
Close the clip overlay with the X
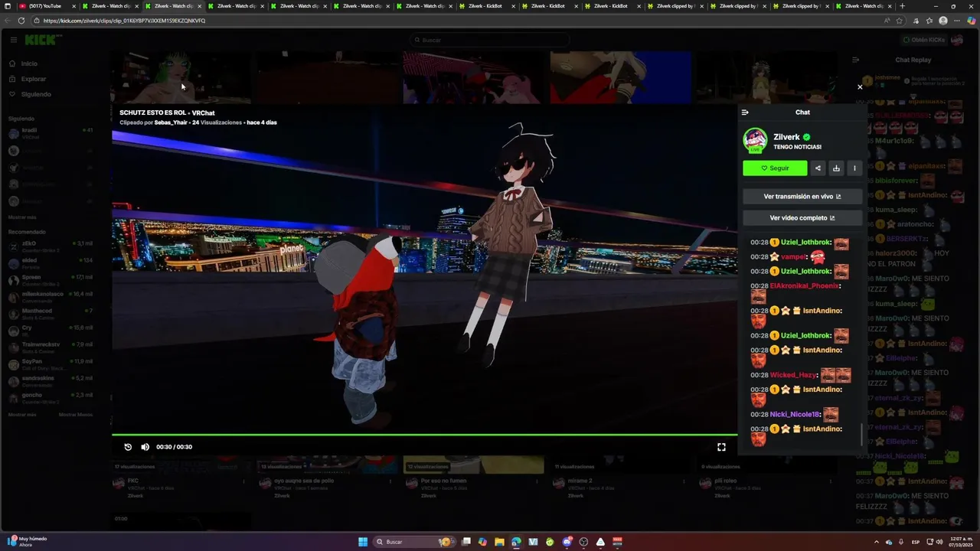pyautogui.click(x=860, y=87)
